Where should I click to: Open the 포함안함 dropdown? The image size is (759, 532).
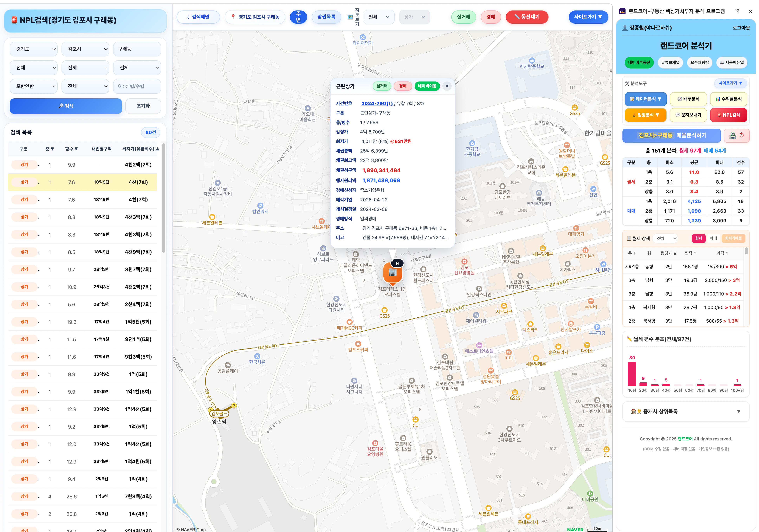pos(33,86)
